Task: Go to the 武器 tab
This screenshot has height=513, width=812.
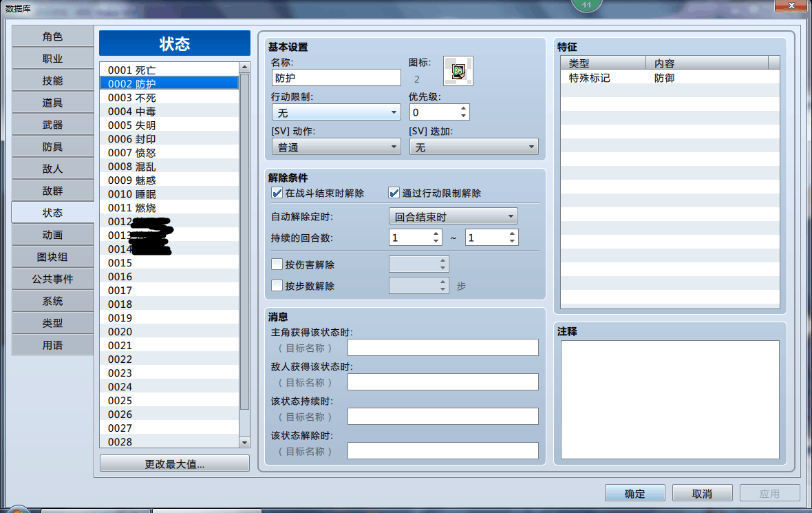Action: 53,125
